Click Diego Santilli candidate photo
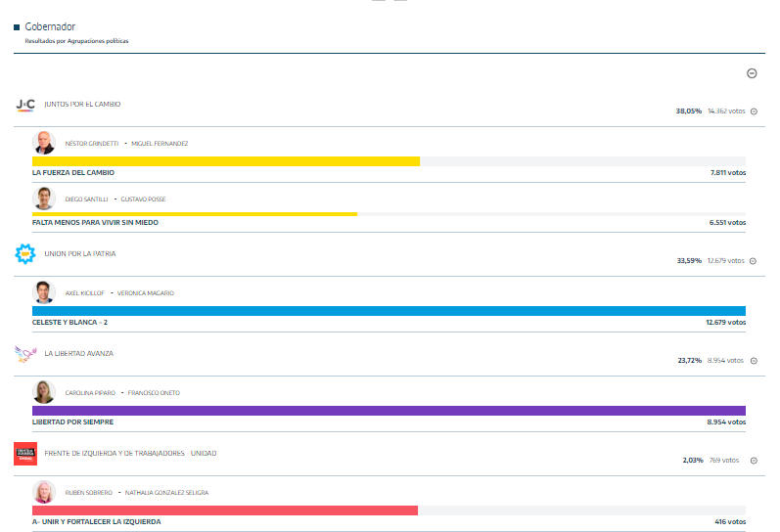Screen dimensions: 780x532 (x=44, y=199)
